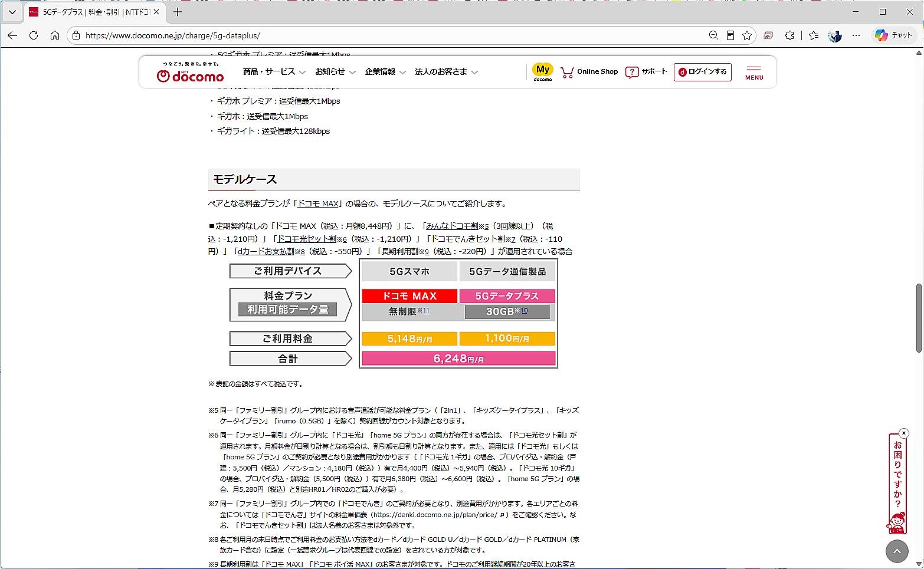Add this page to favorites with star icon
924x569 pixels.
pos(747,35)
